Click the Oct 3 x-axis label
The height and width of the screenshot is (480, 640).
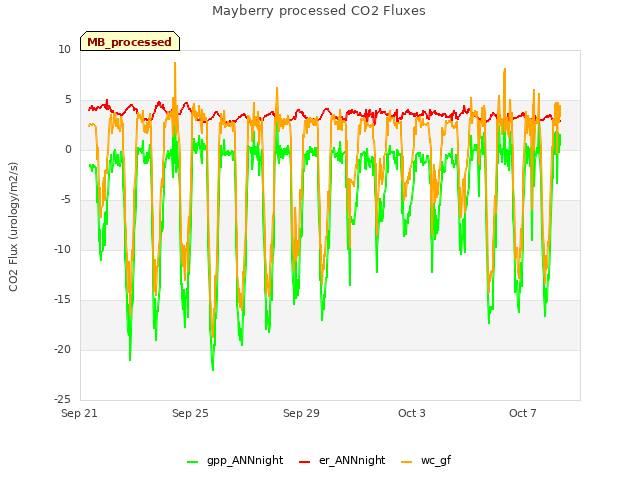click(412, 413)
